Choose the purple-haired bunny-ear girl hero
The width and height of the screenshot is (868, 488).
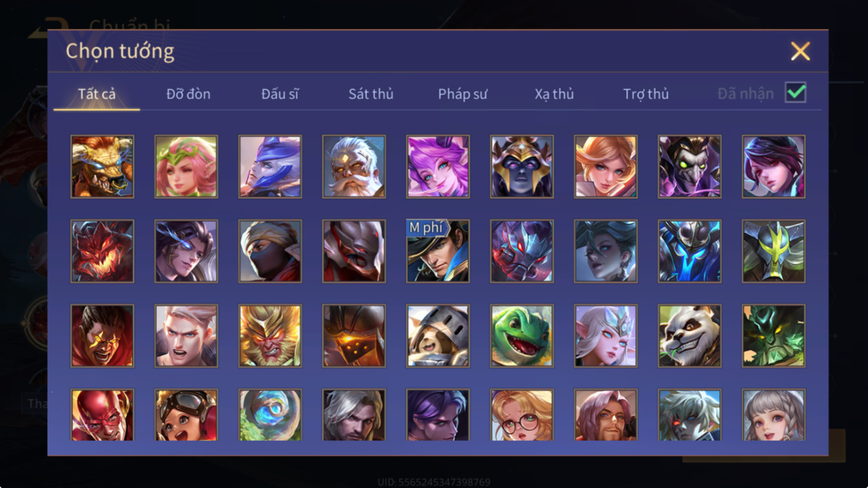(438, 166)
